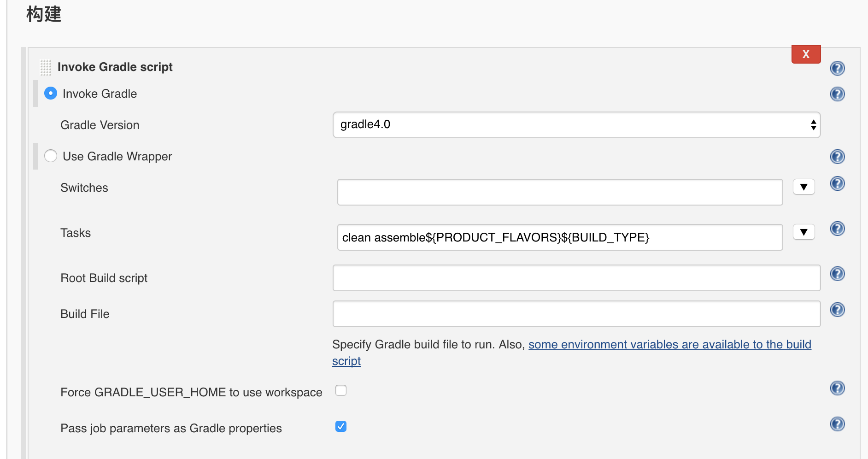868x459 pixels.
Task: Delete build step with red X button
Action: (x=806, y=54)
